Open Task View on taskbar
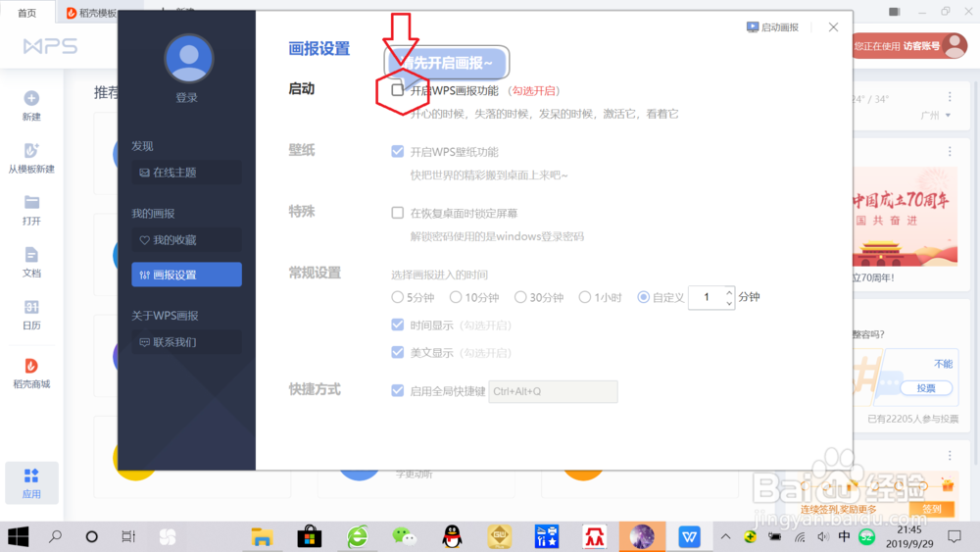Screen dimensions: 980x552 click(128, 536)
